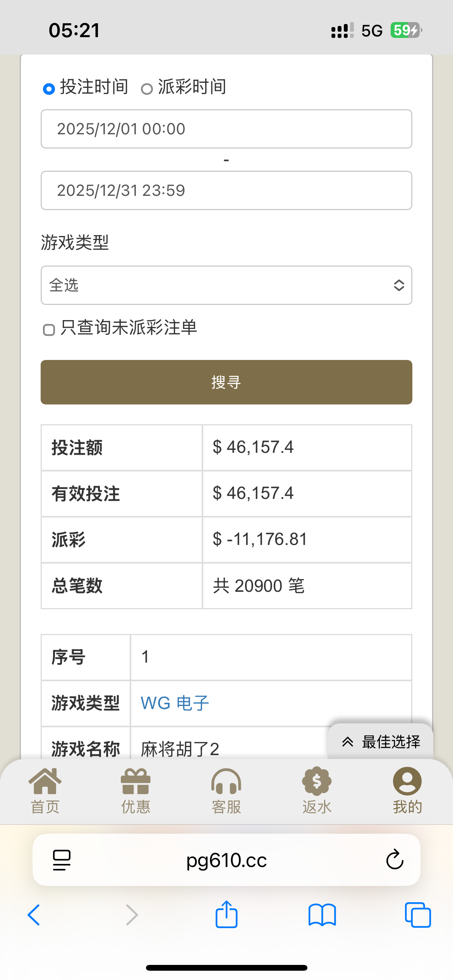Viewport: 453px width, 980px height.
Task: Select the 派彩时间 radio button
Action: coord(147,89)
